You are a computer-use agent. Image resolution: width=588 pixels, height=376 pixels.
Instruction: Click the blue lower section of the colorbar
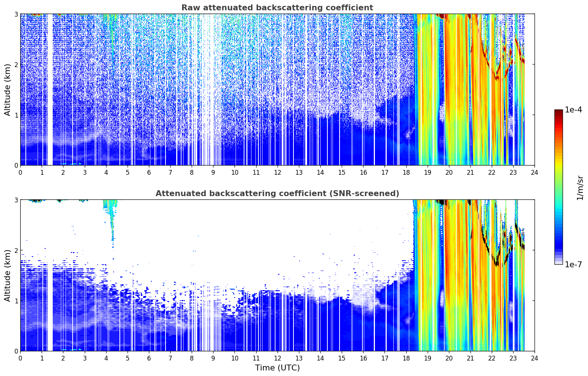coord(559,236)
